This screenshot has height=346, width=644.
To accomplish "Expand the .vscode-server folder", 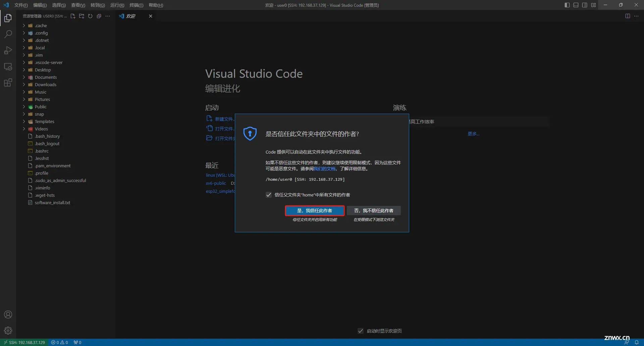I will pyautogui.click(x=66, y=62).
